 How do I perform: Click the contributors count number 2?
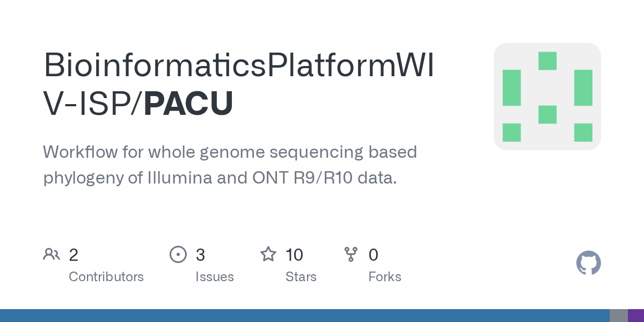(x=74, y=255)
